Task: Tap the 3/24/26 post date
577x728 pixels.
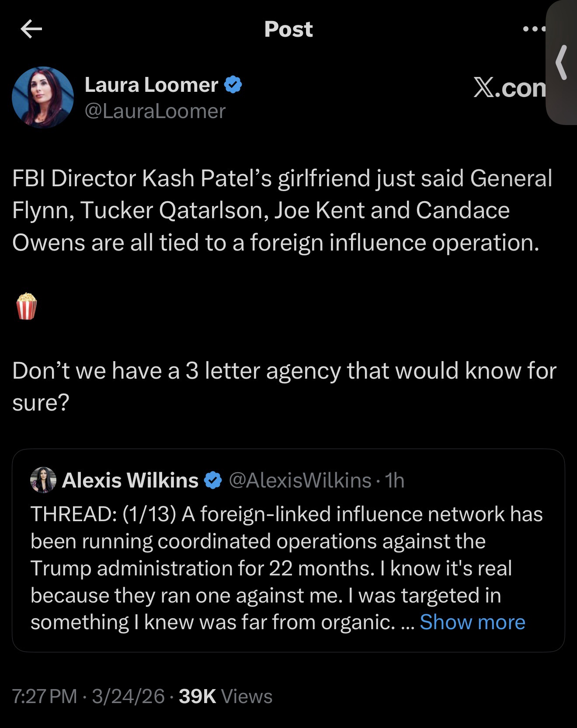Action: coord(129,696)
